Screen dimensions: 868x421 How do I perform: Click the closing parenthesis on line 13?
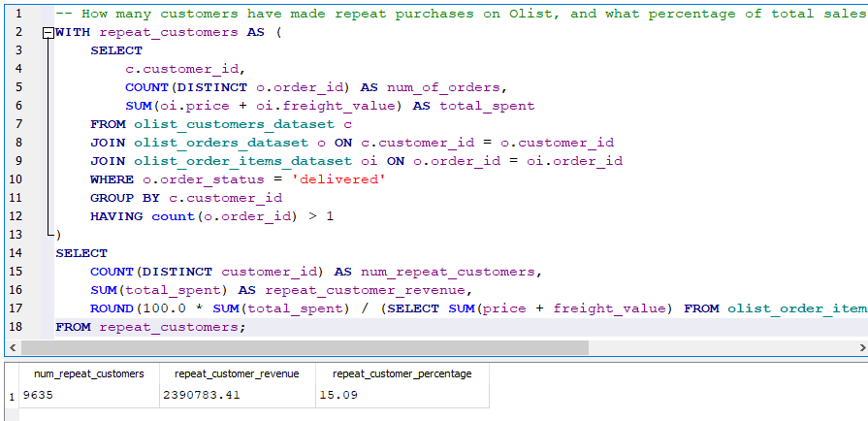click(58, 235)
